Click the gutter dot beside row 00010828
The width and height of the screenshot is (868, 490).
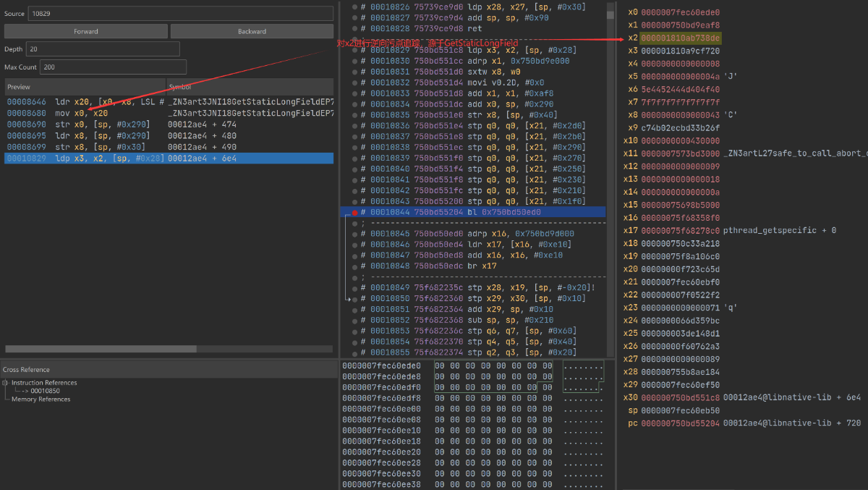[x=354, y=28]
